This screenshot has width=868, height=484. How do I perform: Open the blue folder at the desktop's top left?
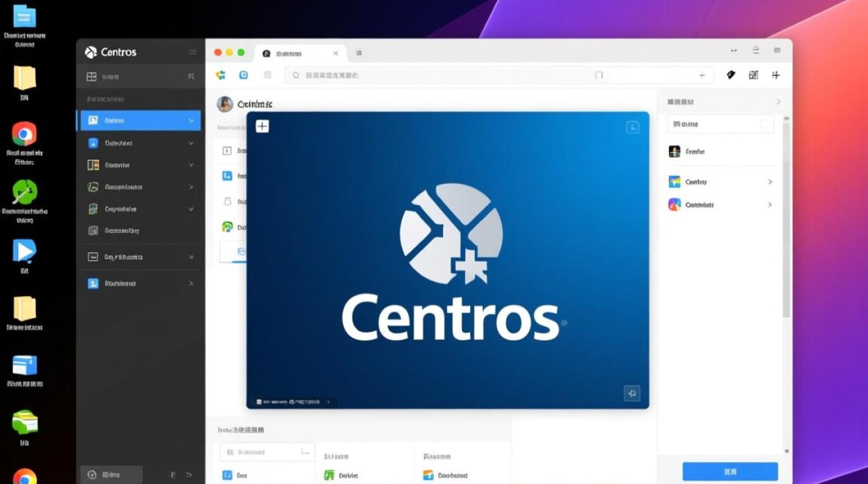[25, 16]
